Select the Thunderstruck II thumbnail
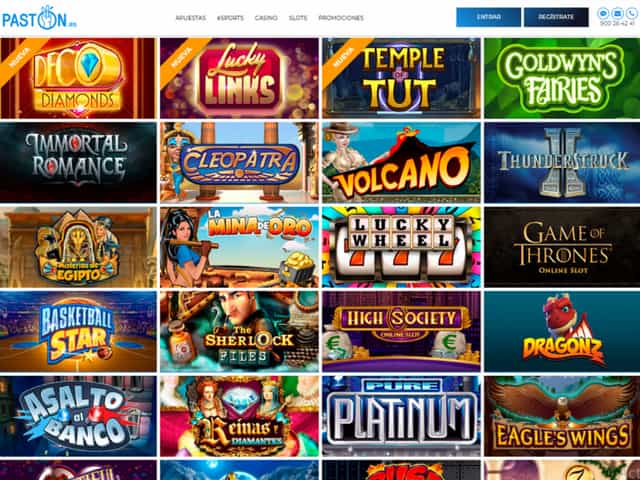Viewport: 640px width, 480px height. [x=562, y=162]
